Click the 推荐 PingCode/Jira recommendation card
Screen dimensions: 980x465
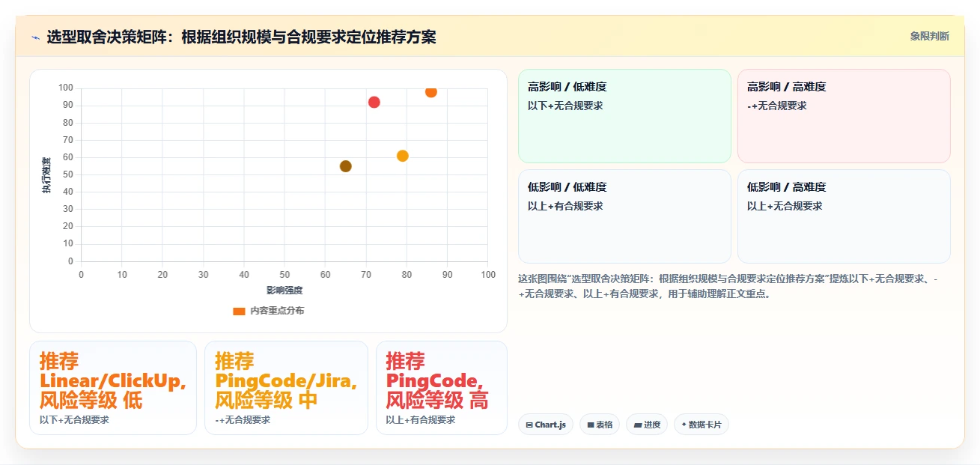point(286,388)
